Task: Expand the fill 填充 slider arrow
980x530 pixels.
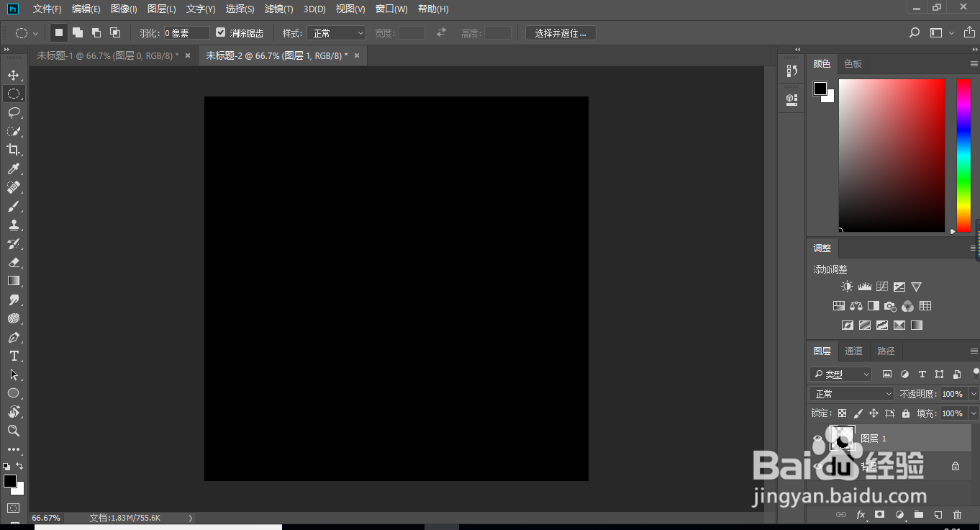Action: pyautogui.click(x=974, y=413)
